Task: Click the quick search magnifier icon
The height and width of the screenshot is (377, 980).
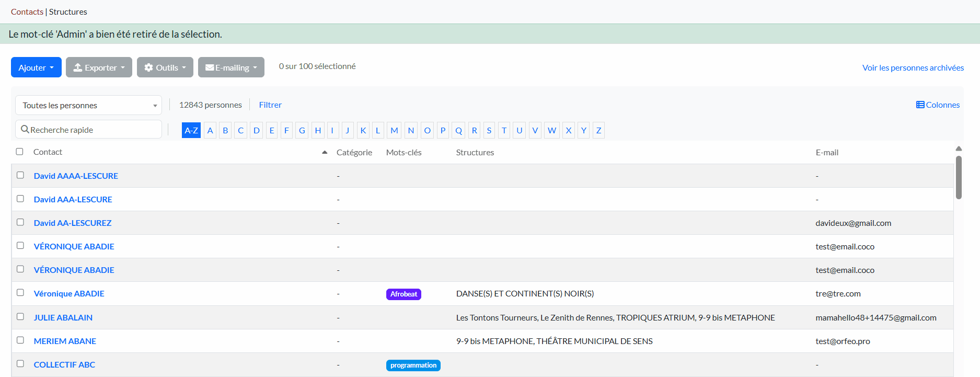Action: click(x=25, y=129)
